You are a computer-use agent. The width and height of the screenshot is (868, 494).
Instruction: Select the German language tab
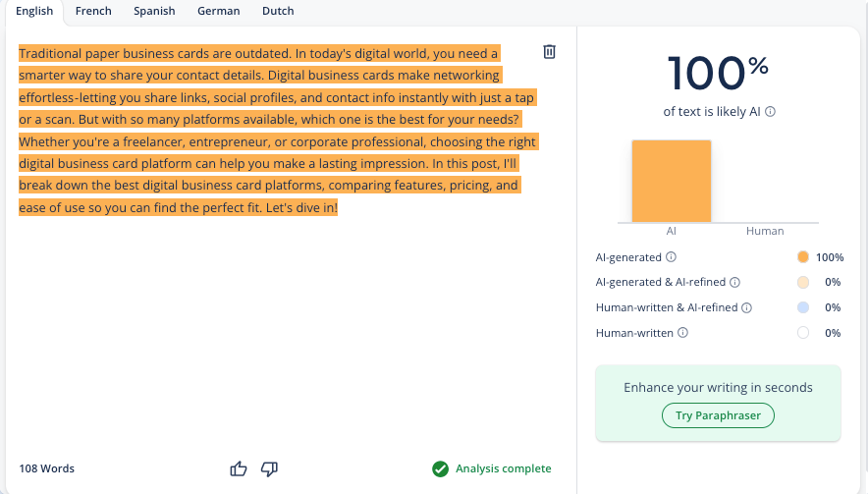[219, 11]
